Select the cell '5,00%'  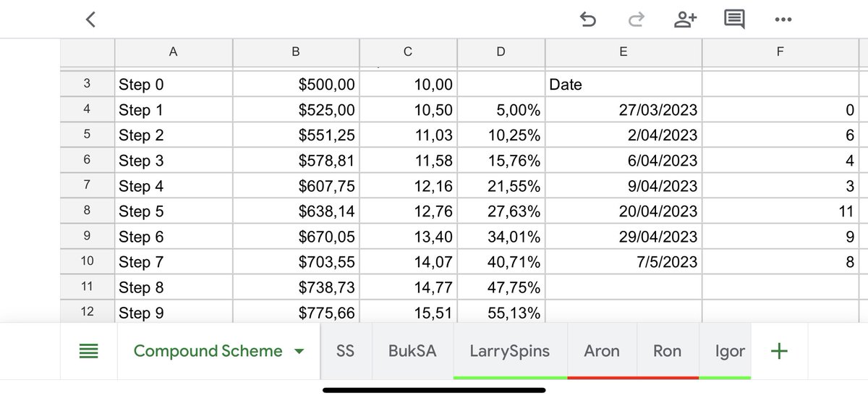501,109
